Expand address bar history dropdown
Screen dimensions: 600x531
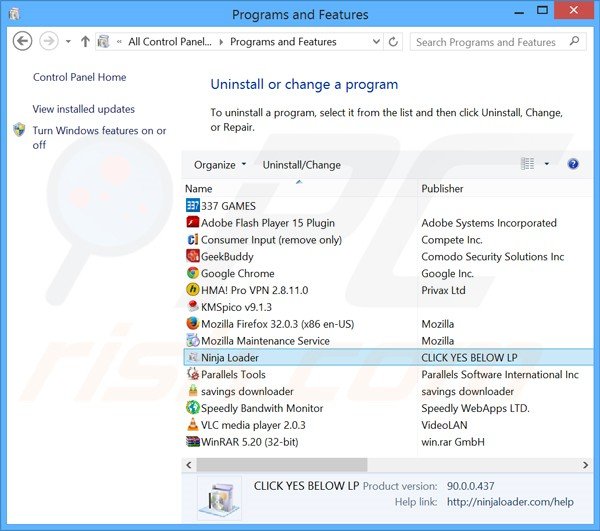pos(376,41)
